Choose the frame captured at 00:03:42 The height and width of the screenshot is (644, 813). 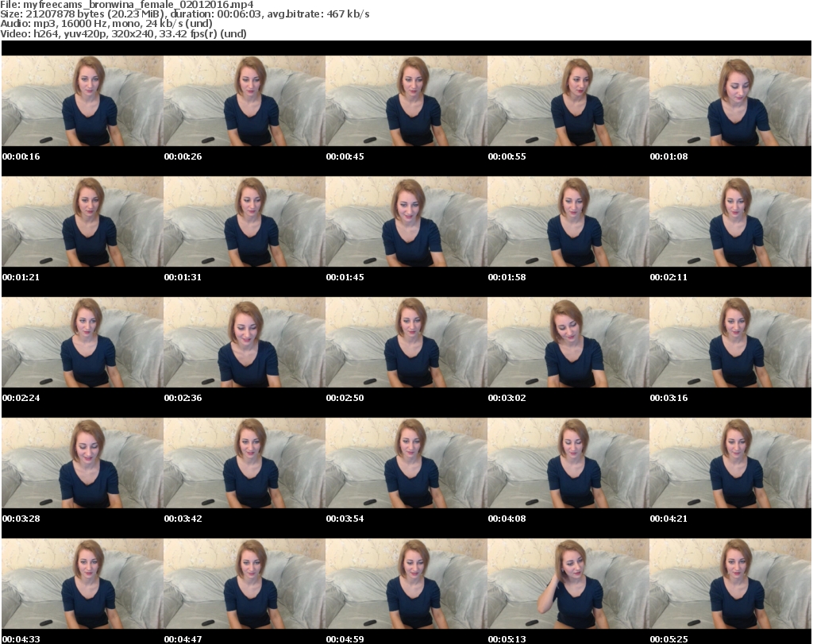coord(245,463)
